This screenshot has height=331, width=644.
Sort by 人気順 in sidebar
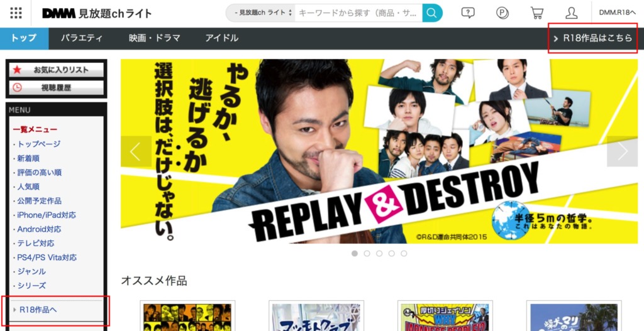coord(28,187)
